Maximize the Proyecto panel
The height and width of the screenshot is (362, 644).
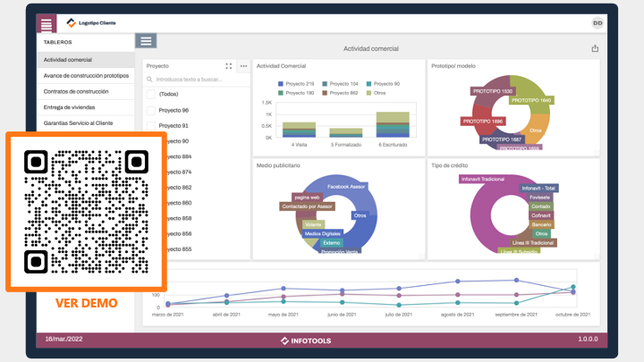[x=229, y=66]
